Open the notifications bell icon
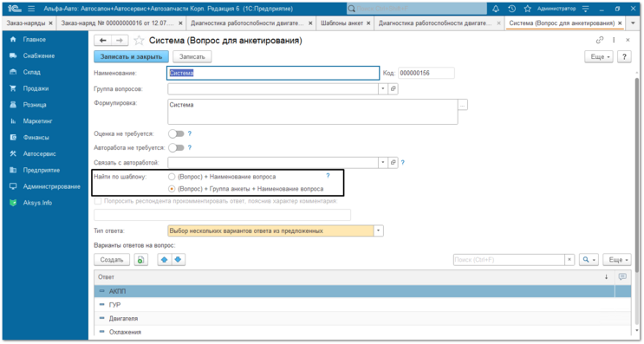644x344 pixels. [496, 9]
